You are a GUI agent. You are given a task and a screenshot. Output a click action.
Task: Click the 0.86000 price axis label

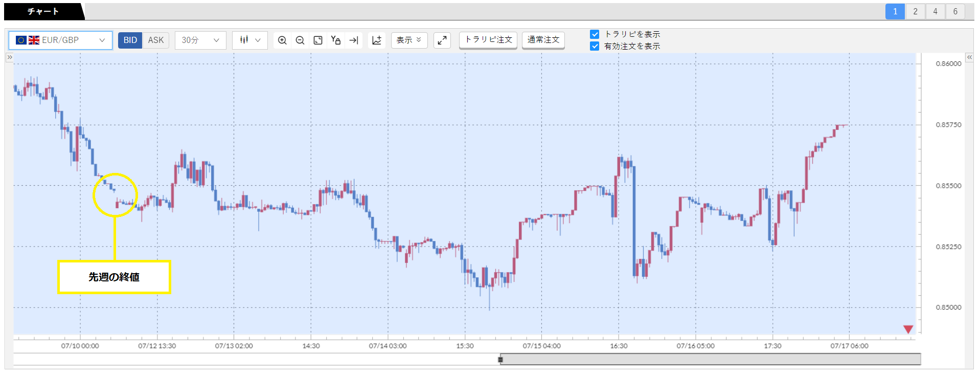(x=948, y=64)
